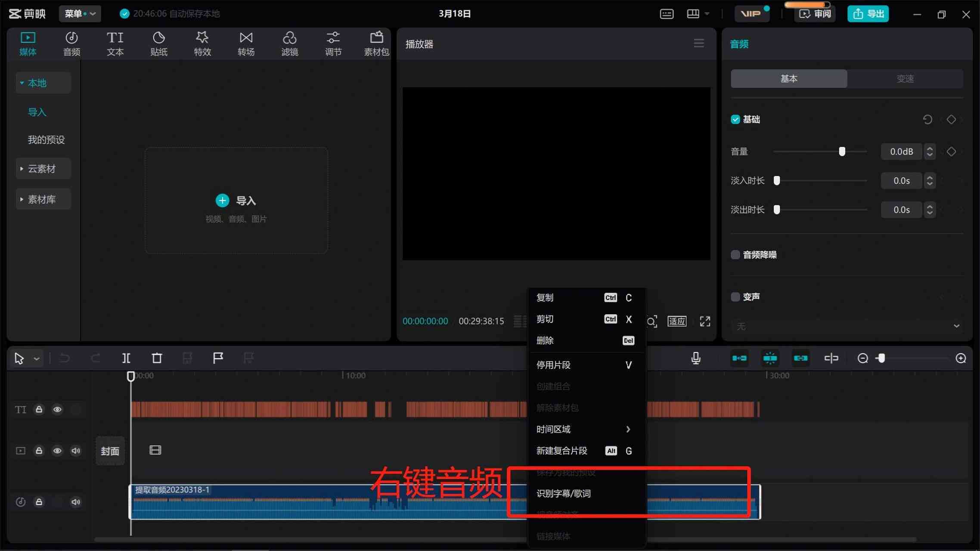Click the text 文本 tool icon
This screenshot has width=980, height=551.
tap(115, 42)
